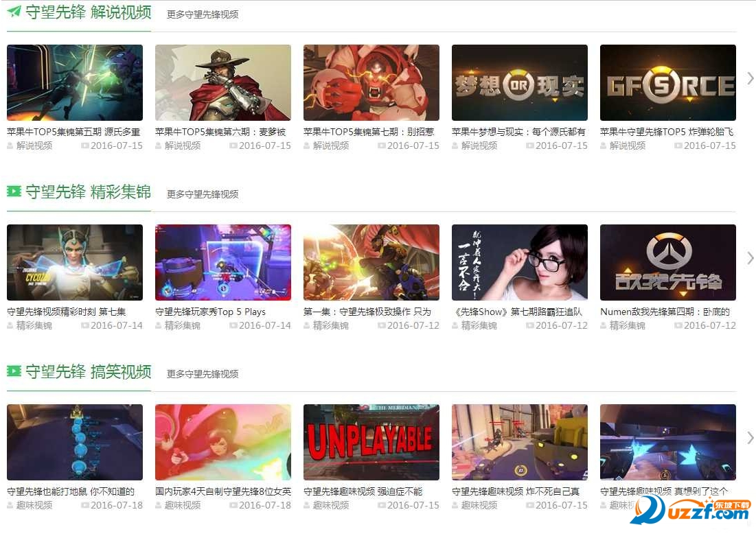
Task: Open 更多守望先锋视频 link for 解说视频
Action: [203, 14]
